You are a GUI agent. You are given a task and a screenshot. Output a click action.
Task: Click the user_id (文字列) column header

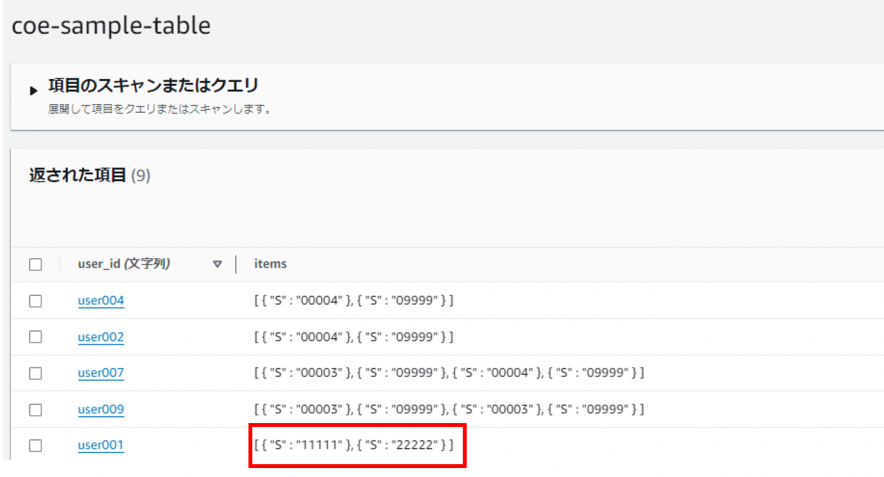point(123,264)
